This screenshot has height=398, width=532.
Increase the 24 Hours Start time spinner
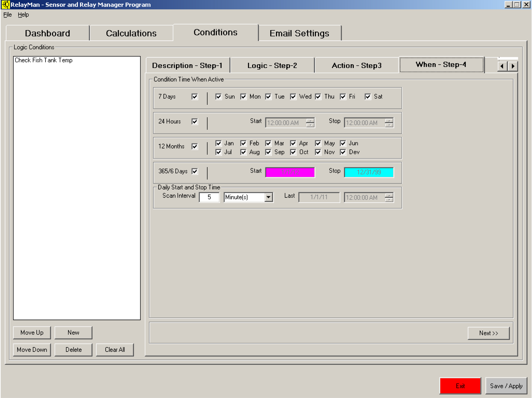point(310,121)
